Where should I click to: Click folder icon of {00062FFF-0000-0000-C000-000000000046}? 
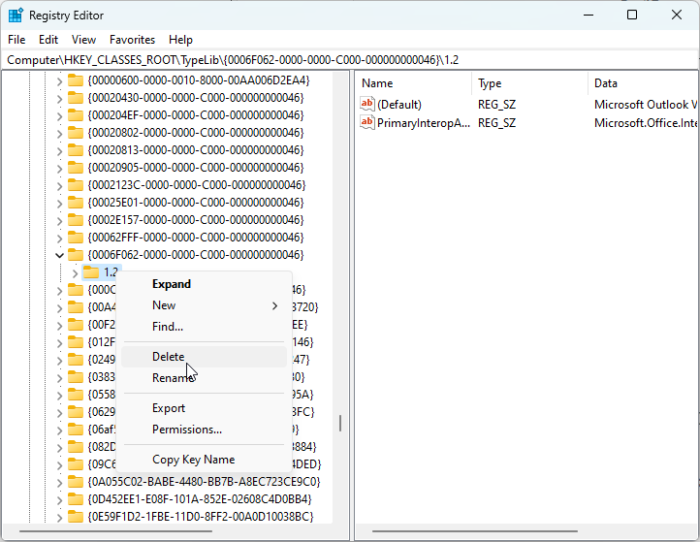(x=75, y=237)
